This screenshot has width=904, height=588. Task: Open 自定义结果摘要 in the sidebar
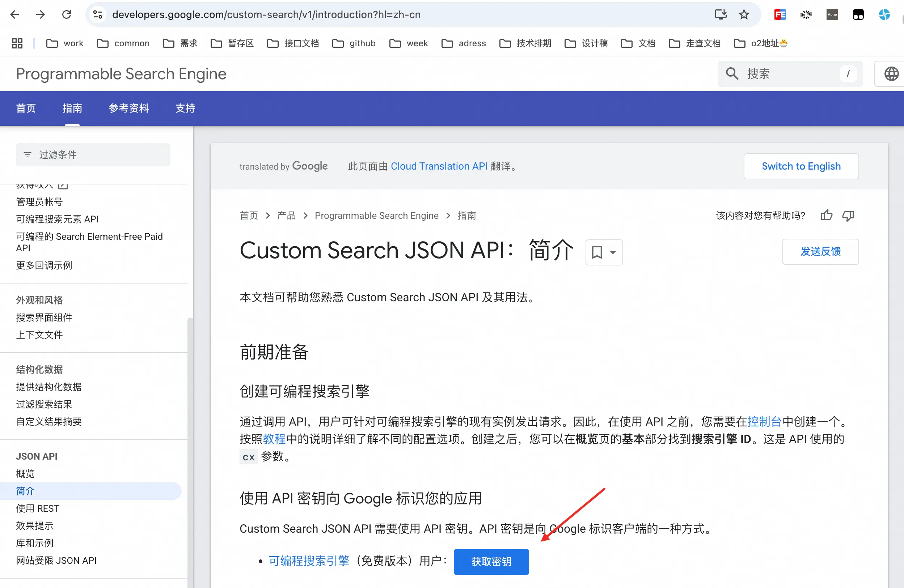coord(48,421)
